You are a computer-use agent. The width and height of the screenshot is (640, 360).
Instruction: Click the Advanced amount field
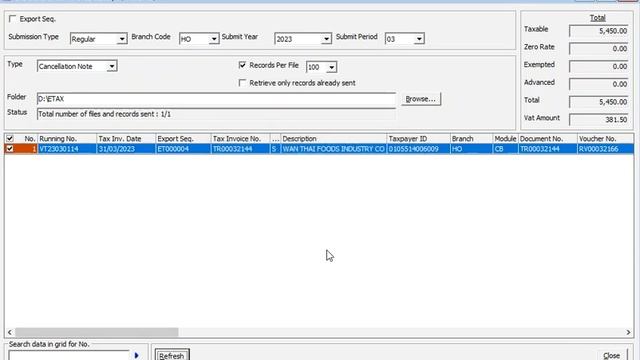(599, 84)
